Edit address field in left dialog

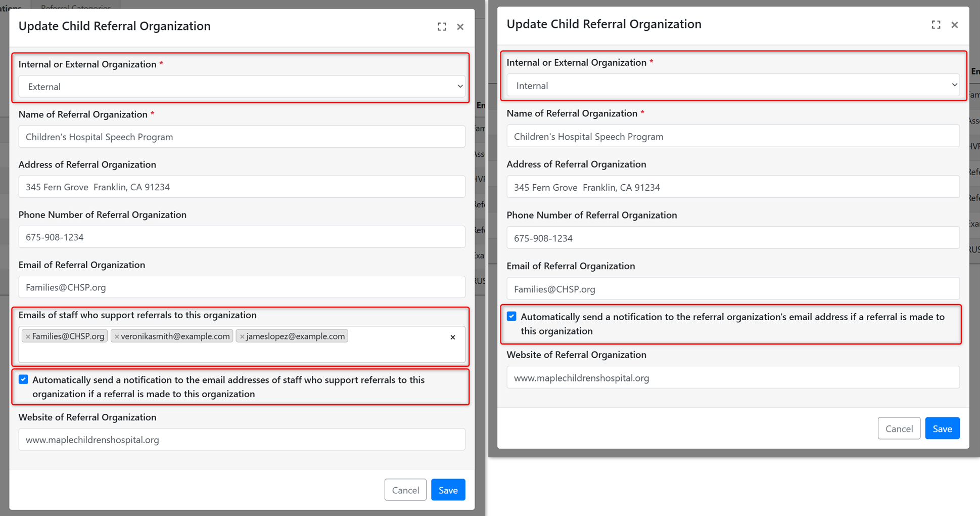[242, 187]
